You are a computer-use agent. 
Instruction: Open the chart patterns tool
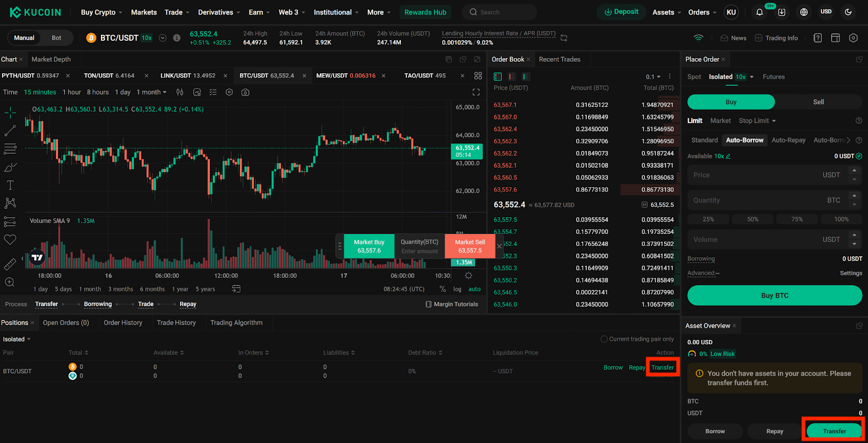pos(10,203)
